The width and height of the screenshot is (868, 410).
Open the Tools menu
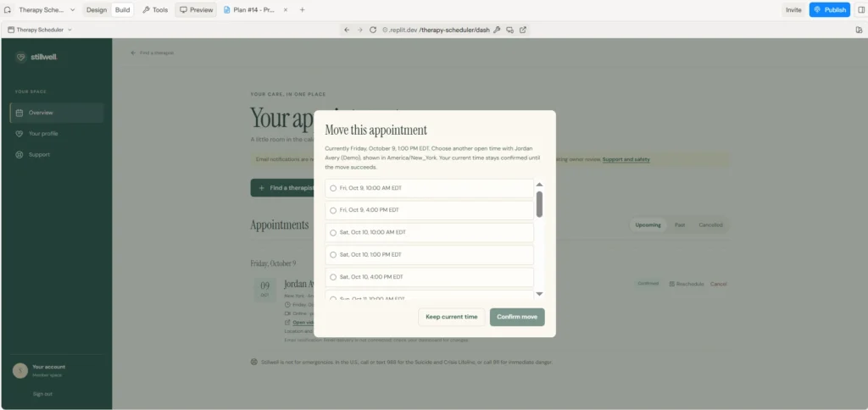(x=155, y=10)
